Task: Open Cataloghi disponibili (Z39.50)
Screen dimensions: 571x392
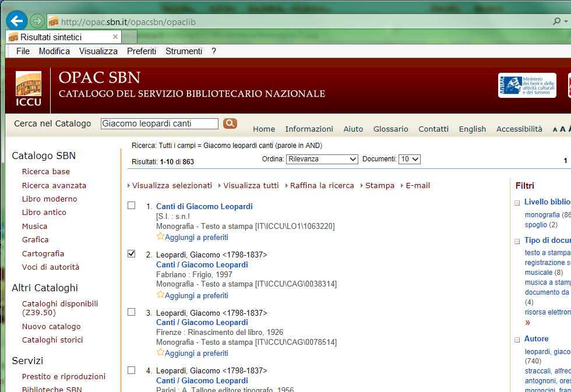Action: (59, 308)
